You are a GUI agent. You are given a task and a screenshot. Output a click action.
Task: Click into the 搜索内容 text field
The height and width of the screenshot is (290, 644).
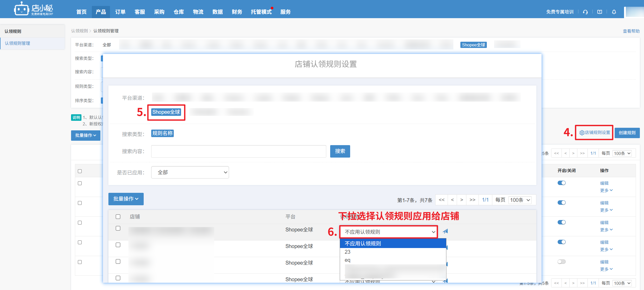pyautogui.click(x=238, y=151)
